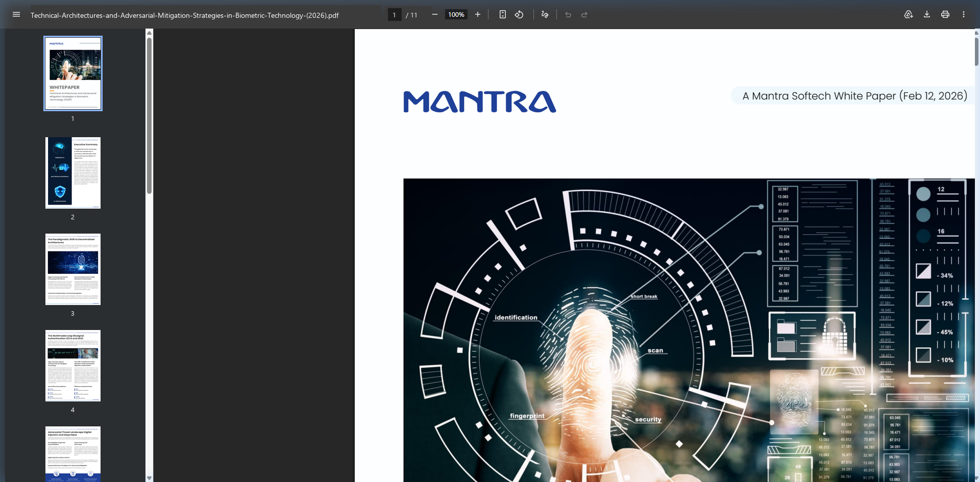Click the document vertical scrollbar
980x482 pixels.
(977, 51)
